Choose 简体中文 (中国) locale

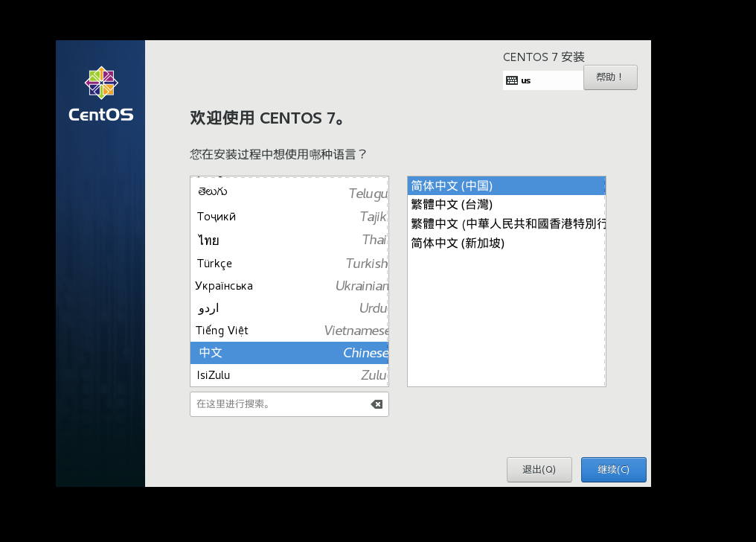point(506,185)
